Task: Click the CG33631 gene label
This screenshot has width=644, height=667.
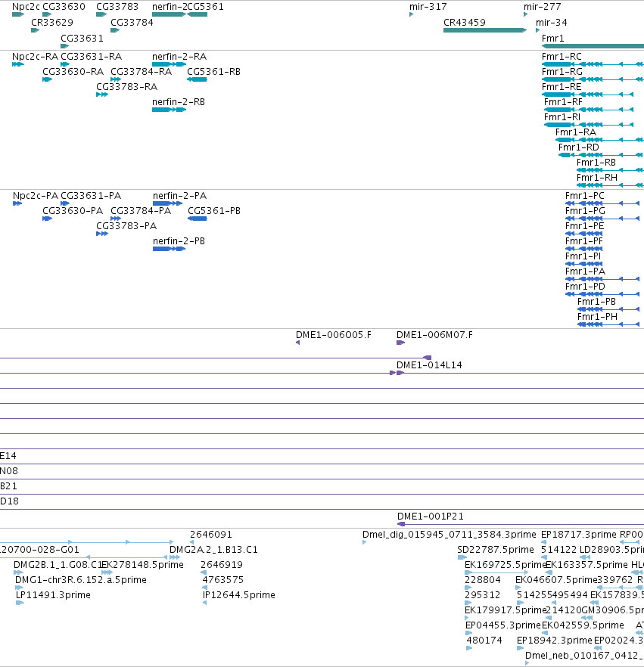Action: coord(82,39)
